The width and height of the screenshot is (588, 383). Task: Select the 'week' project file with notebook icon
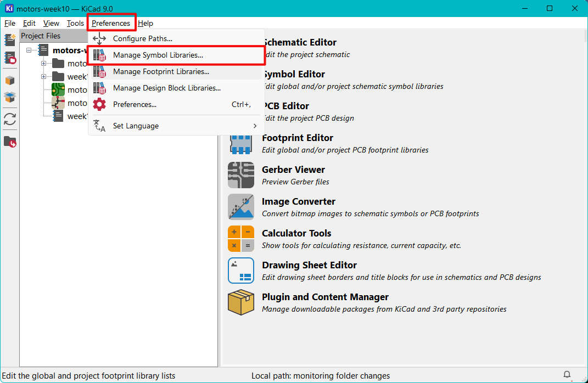[x=69, y=116]
